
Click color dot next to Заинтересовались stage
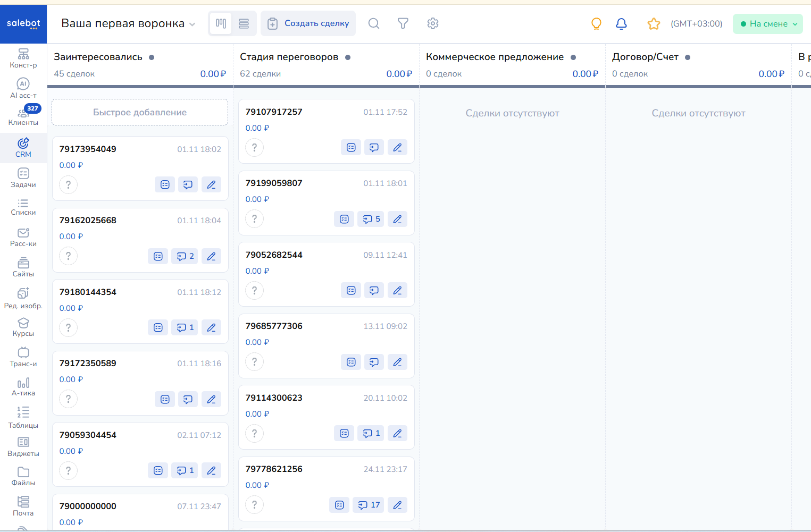tap(152, 57)
